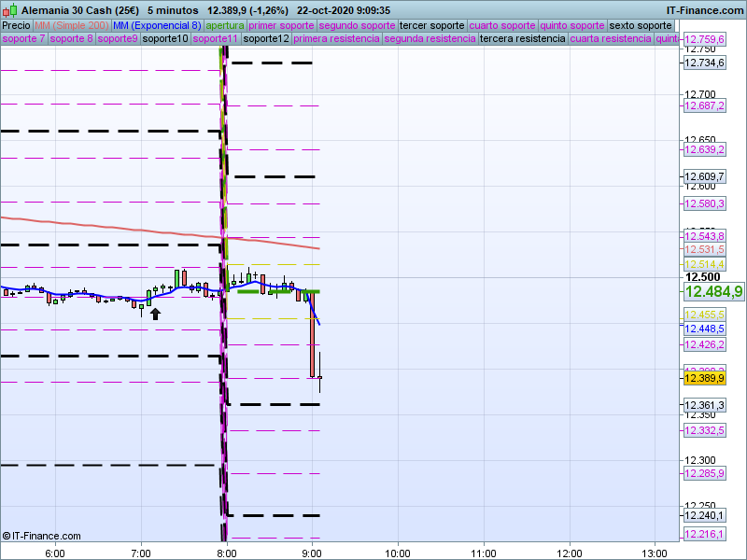Click the apertura indicator label

point(225,26)
